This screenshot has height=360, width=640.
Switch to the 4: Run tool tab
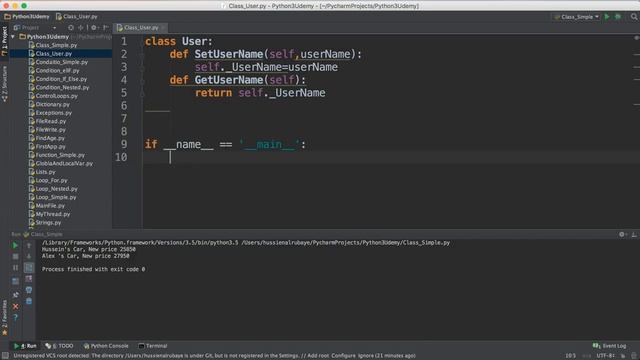[x=25, y=346]
